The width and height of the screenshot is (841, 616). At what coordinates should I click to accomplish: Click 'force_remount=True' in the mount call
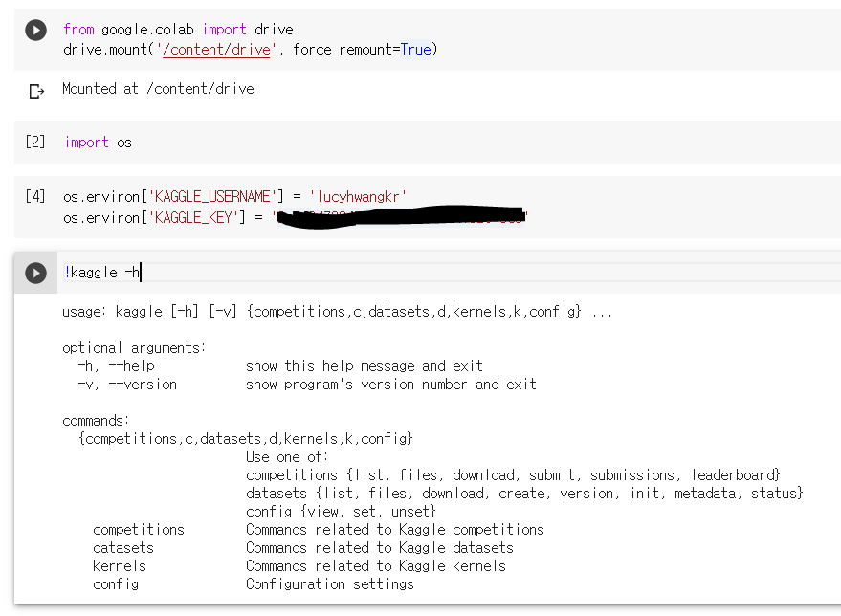click(x=362, y=50)
